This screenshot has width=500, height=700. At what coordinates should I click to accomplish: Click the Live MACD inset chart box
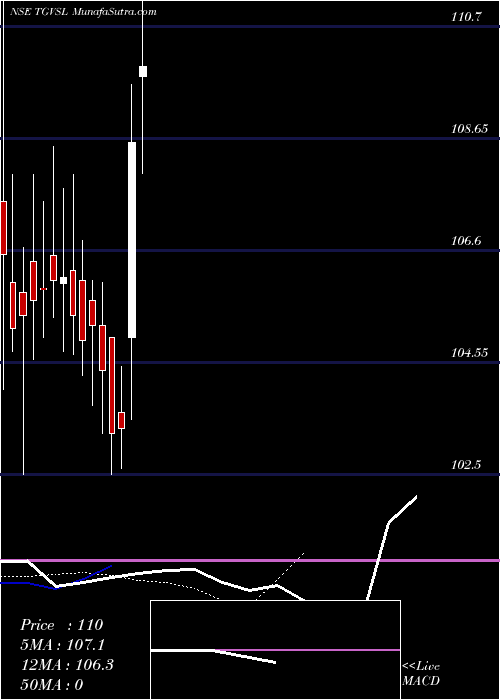275,650
